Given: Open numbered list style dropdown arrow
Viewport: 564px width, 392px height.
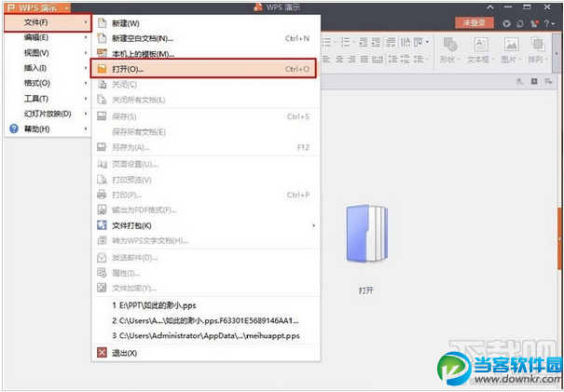Looking at the screenshot, I should tap(354, 42).
